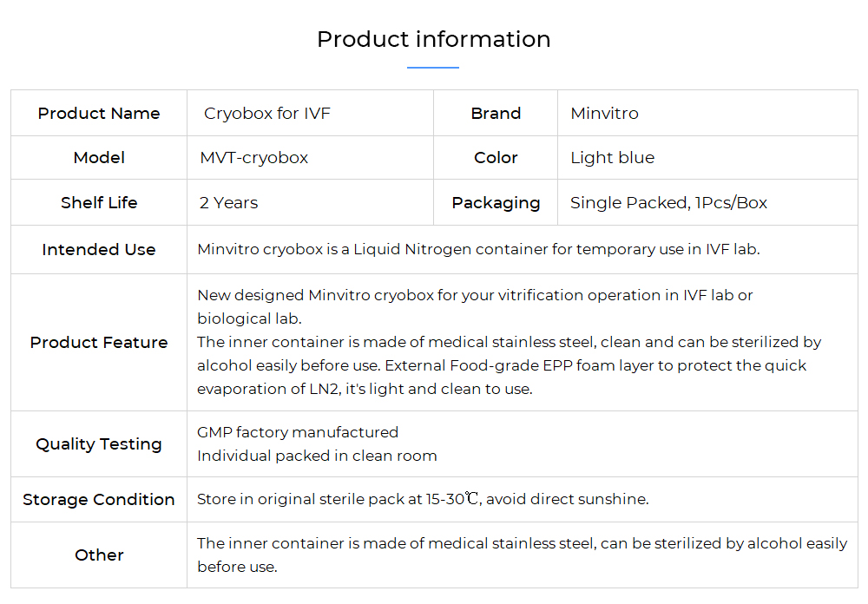
Task: Select the Brand label cell
Action: click(x=496, y=113)
